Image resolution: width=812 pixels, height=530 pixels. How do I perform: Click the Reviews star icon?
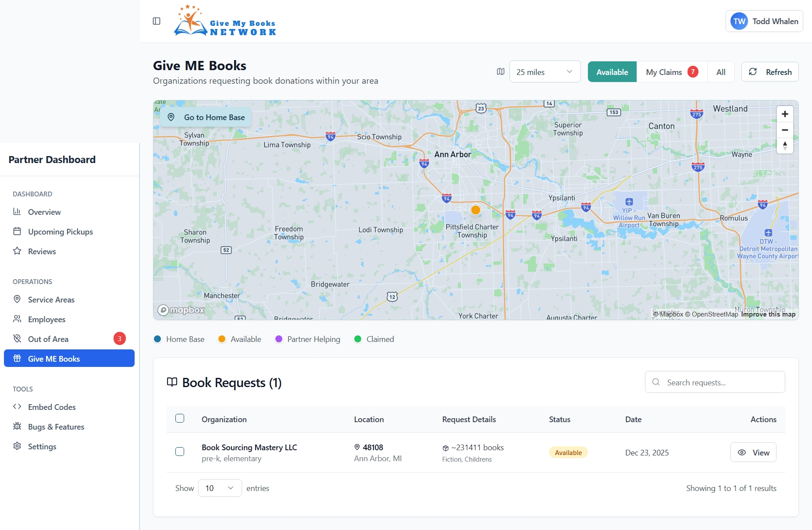click(x=17, y=251)
